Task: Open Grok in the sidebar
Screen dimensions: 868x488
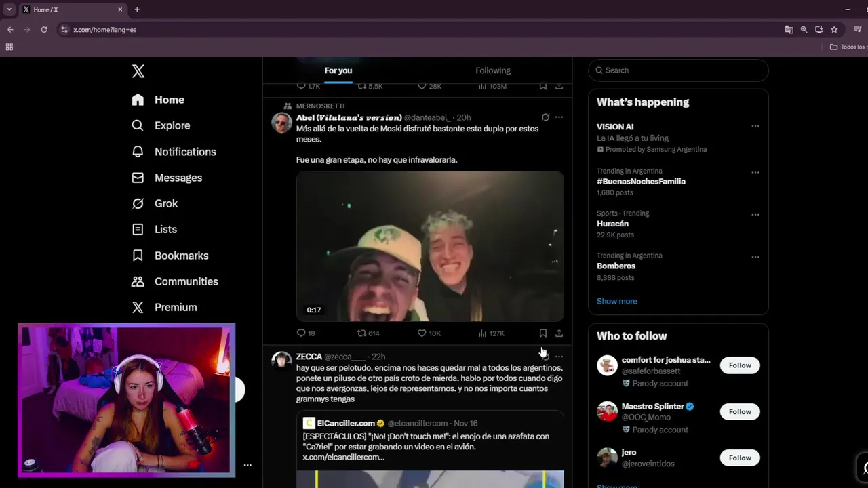Action: pyautogui.click(x=155, y=203)
